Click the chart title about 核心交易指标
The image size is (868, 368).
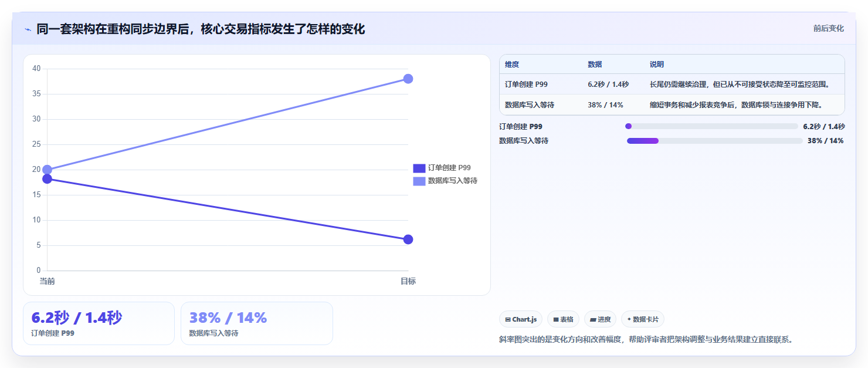[x=201, y=29]
